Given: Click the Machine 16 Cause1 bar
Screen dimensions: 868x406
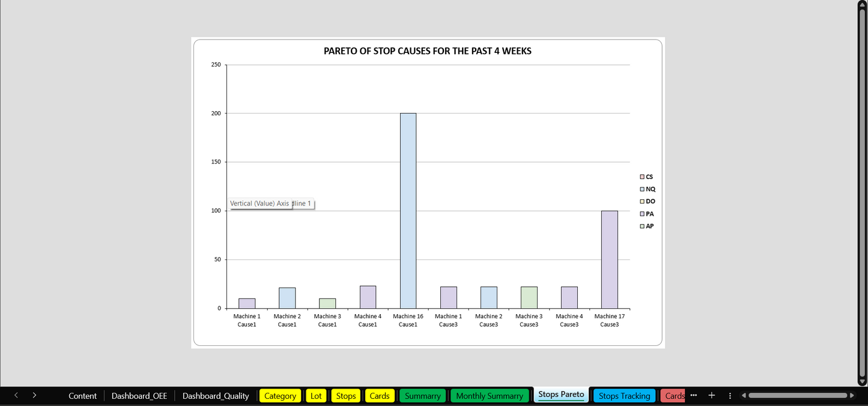Looking at the screenshot, I should tap(408, 210).
